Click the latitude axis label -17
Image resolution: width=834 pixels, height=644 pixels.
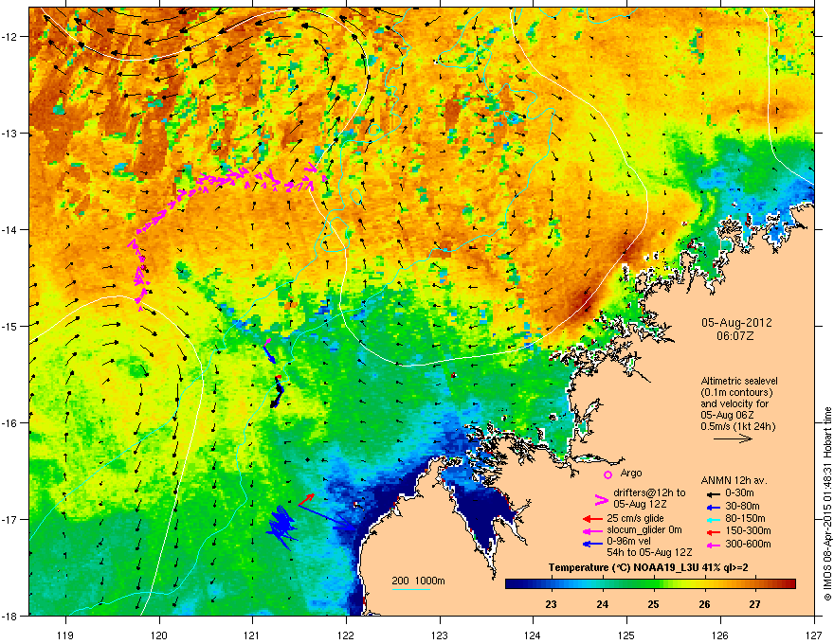(x=10, y=519)
